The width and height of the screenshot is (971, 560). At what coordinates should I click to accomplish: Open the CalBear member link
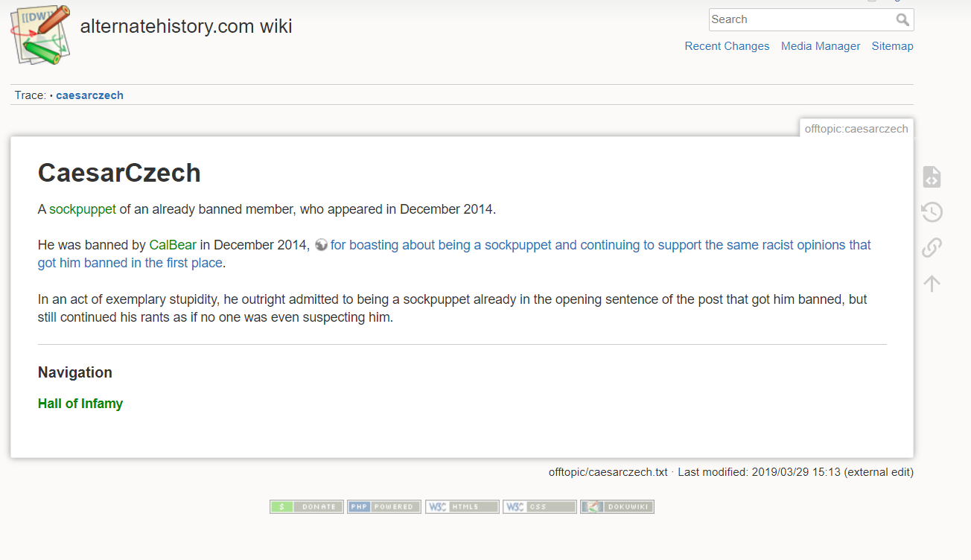coord(173,245)
